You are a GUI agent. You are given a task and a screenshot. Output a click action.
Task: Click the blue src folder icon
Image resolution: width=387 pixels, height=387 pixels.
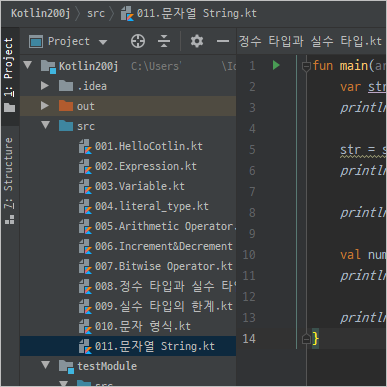(66, 126)
